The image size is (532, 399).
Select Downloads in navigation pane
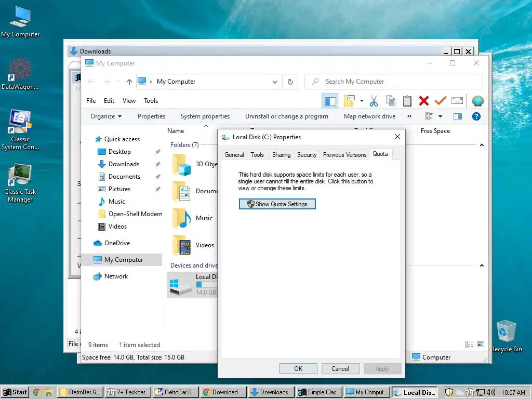[x=124, y=164]
